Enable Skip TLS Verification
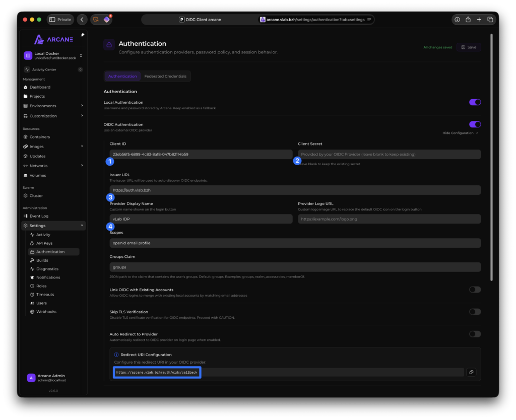 (x=475, y=312)
